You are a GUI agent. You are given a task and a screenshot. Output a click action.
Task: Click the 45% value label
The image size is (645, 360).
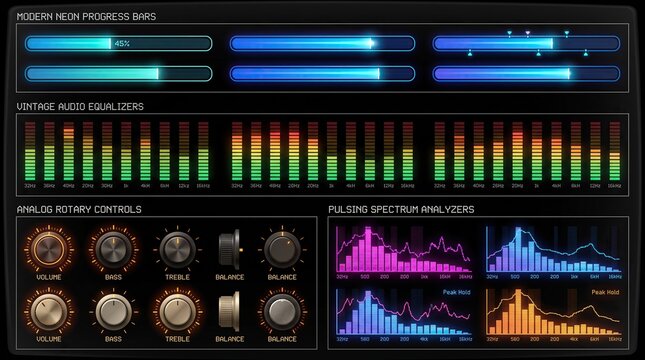click(x=122, y=44)
